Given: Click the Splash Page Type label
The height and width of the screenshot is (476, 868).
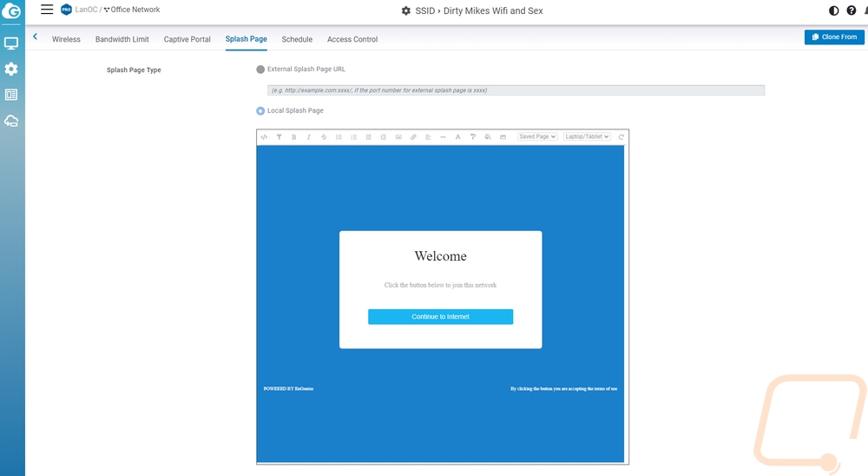Looking at the screenshot, I should (x=134, y=69).
